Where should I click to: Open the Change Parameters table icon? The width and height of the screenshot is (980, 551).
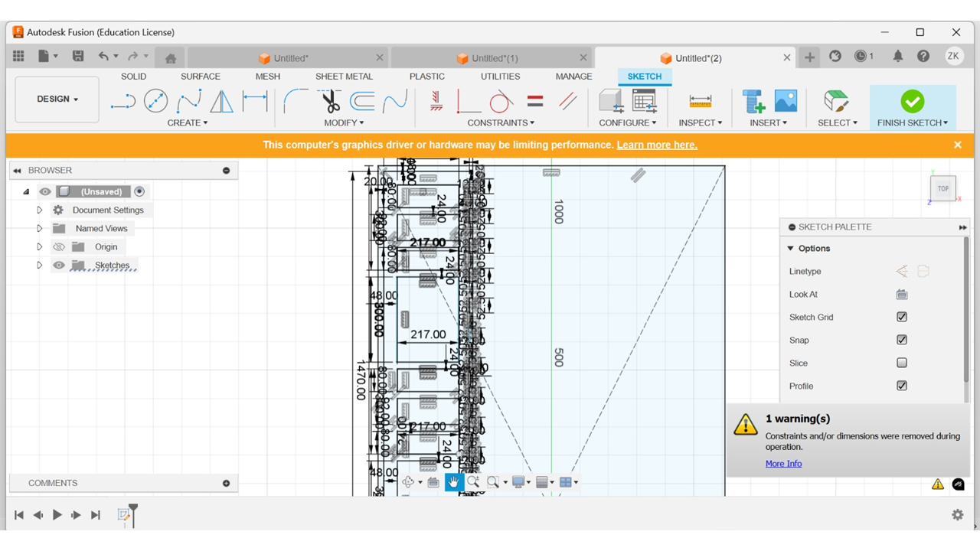[645, 101]
